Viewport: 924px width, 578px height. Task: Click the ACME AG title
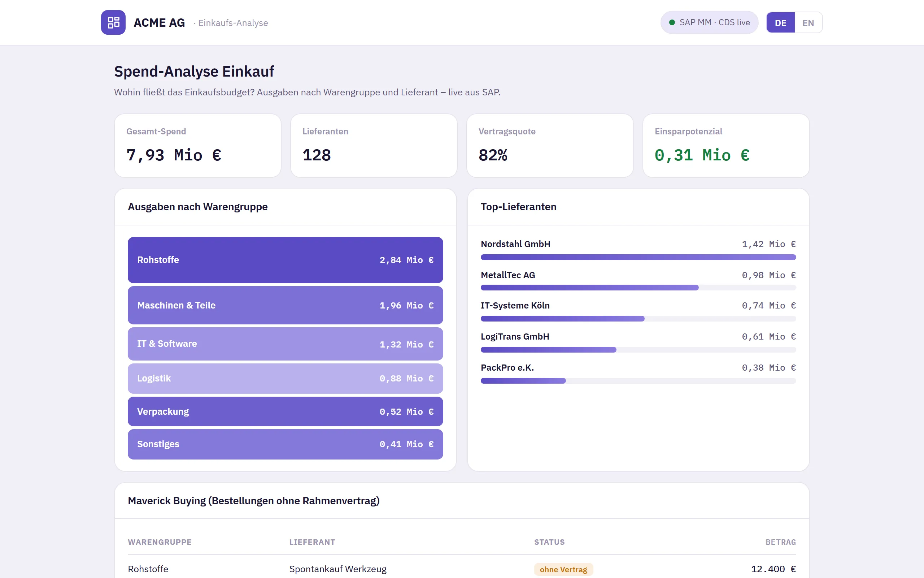tap(159, 22)
